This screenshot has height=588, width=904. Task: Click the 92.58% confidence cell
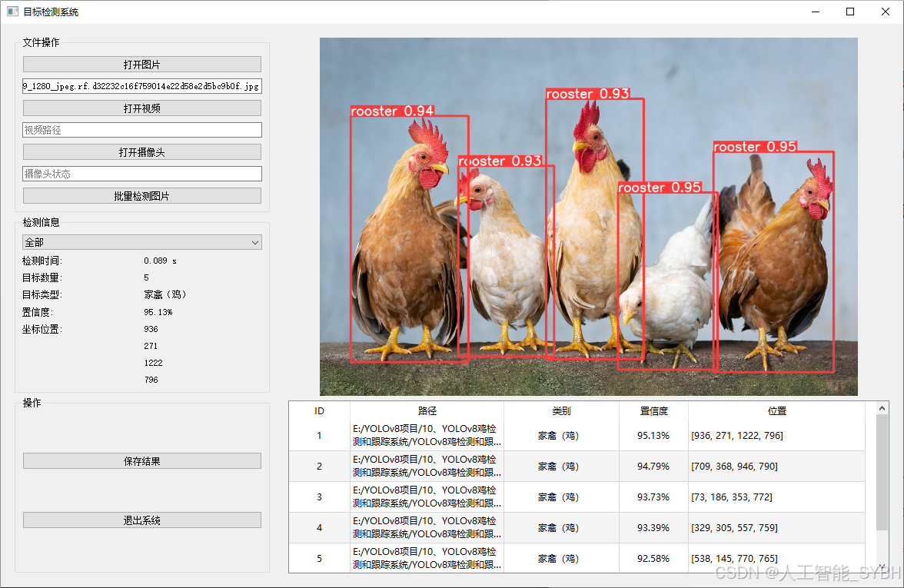653,558
